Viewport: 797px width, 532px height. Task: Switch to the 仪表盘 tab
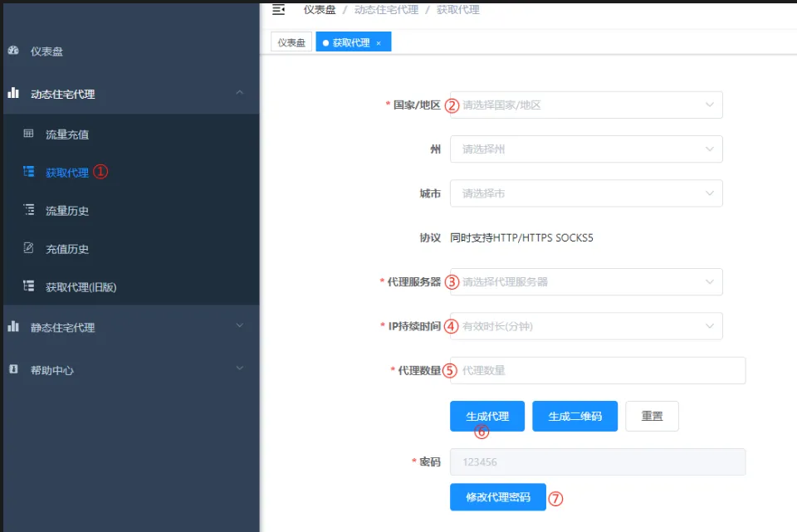click(x=291, y=41)
